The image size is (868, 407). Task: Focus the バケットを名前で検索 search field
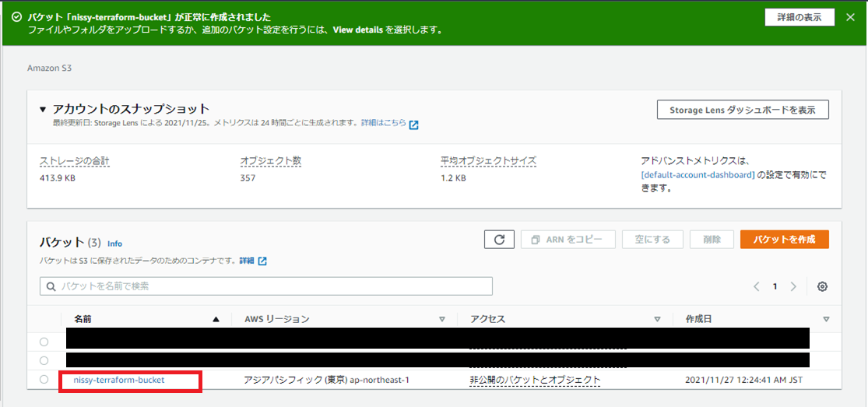click(266, 286)
